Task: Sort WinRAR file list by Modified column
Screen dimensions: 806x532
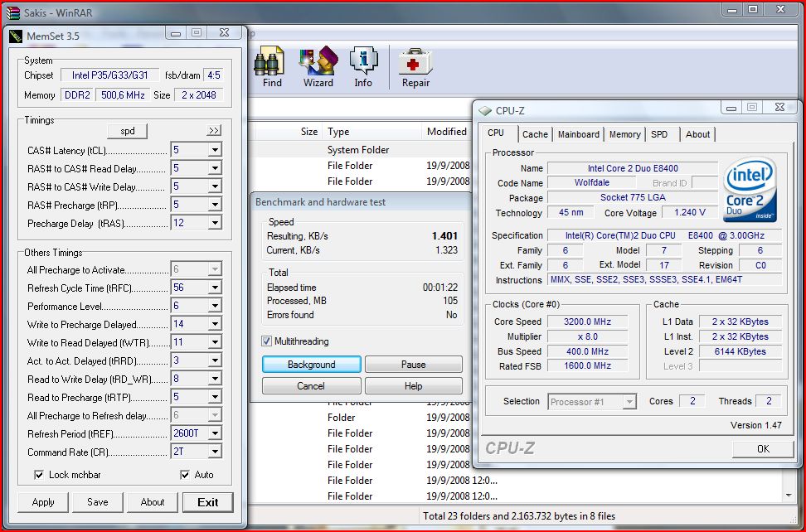Action: pyautogui.click(x=447, y=132)
